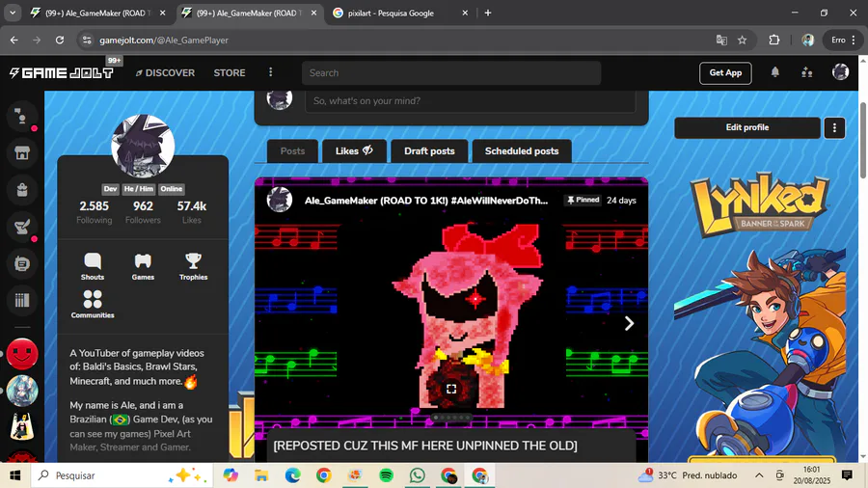Viewport: 868px width, 488px height.
Task: Click the large profile avatar picture
Action: coord(143,146)
